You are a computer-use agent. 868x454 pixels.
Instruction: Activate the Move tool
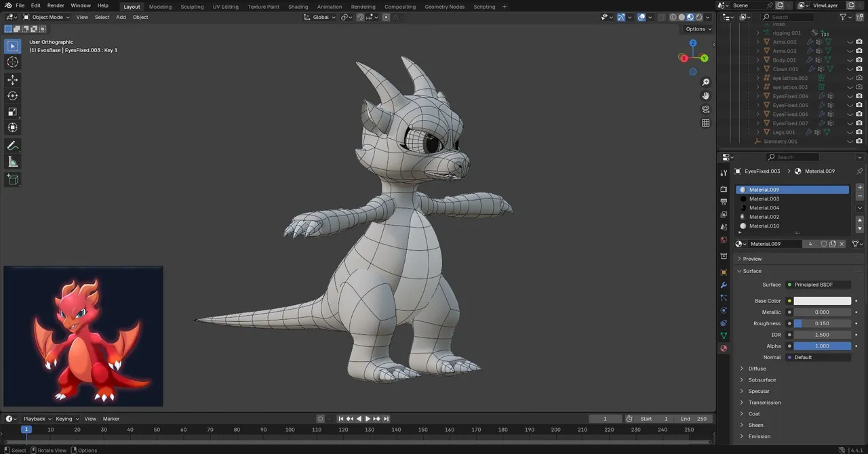point(12,79)
